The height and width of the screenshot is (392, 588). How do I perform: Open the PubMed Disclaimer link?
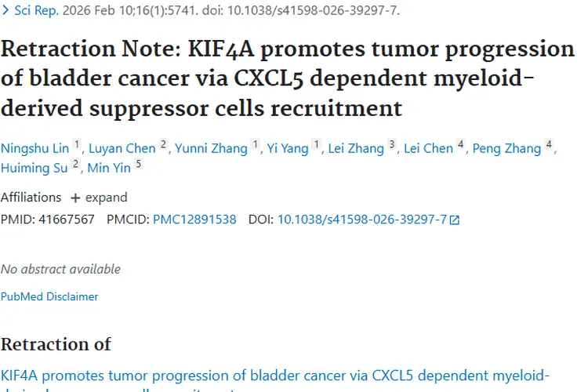[x=49, y=296]
